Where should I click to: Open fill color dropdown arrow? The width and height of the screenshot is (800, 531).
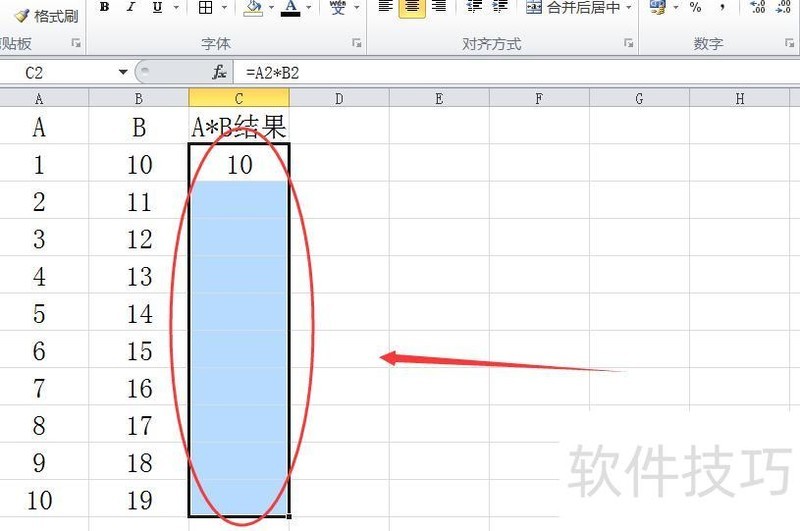tap(271, 7)
